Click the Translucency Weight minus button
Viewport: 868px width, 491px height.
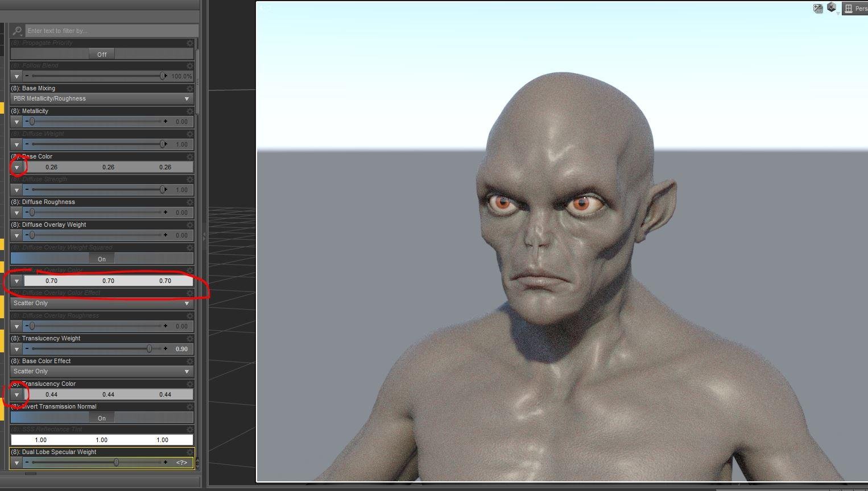tap(27, 348)
